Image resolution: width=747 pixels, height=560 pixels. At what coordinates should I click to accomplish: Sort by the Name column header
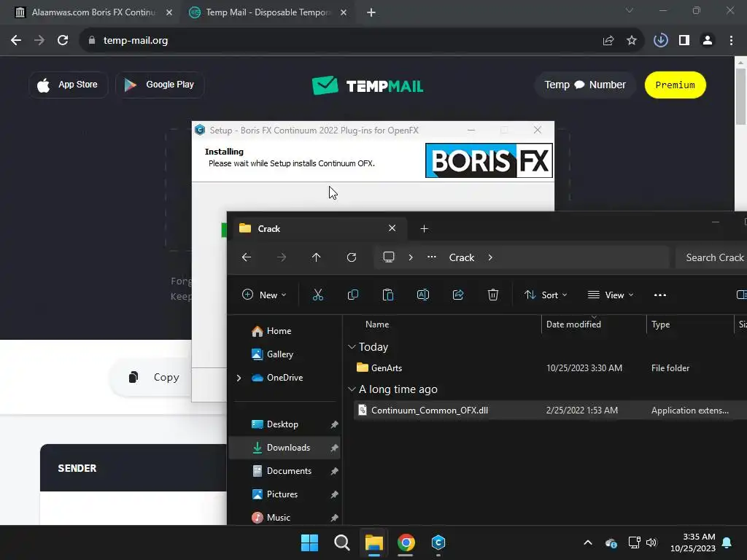(377, 324)
